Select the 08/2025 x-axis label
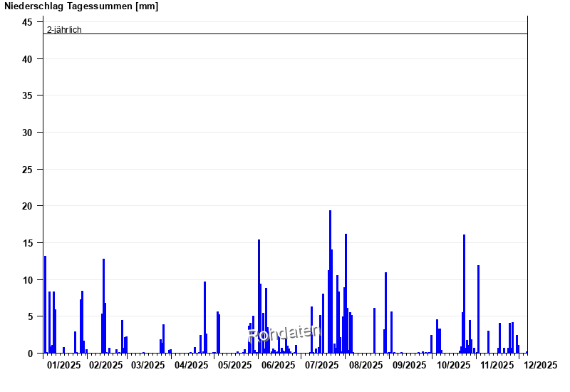The height and width of the screenshot is (392, 570). click(x=366, y=365)
